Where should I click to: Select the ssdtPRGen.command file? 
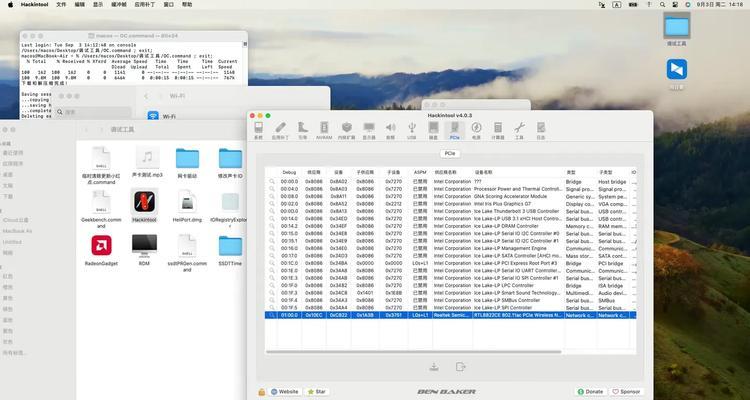click(187, 245)
